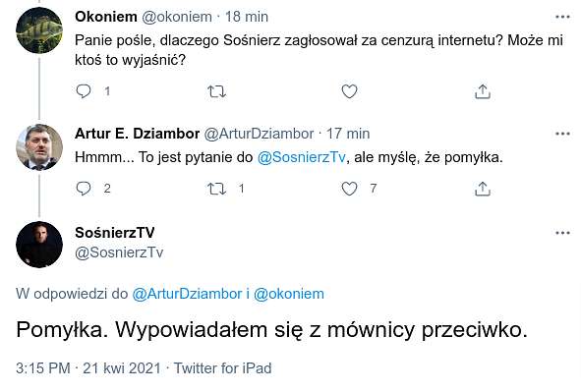Open more options on SośnierzTV's tweet
Screen dimensions: 581x392
click(562, 233)
